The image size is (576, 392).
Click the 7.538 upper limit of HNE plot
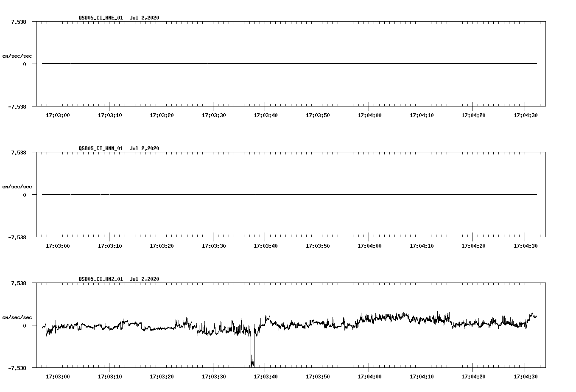coord(19,22)
